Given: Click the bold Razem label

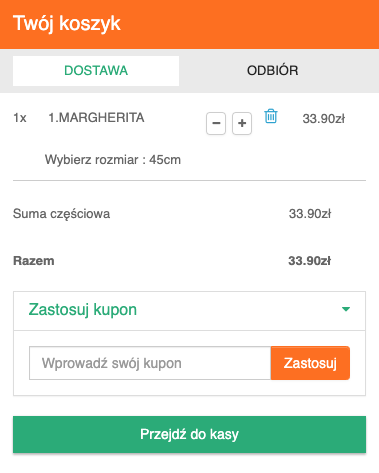Looking at the screenshot, I should (34, 261).
